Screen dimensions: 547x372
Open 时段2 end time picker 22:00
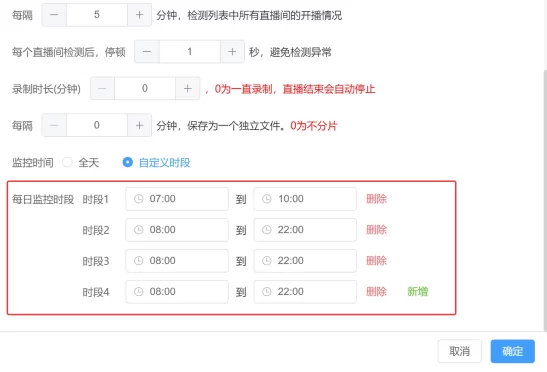305,230
